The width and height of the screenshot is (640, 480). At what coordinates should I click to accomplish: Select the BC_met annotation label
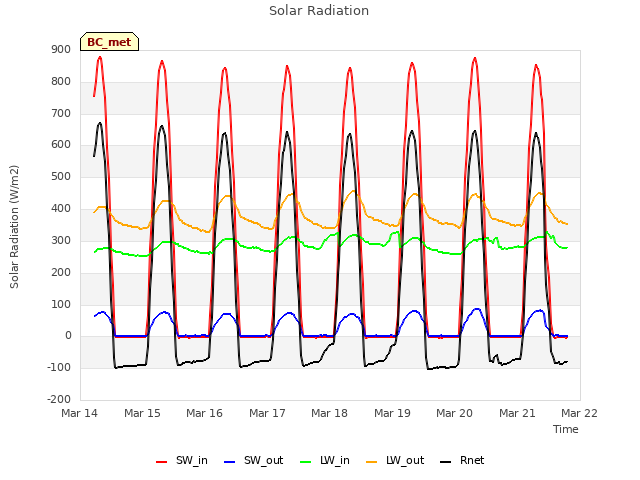pyautogui.click(x=109, y=42)
